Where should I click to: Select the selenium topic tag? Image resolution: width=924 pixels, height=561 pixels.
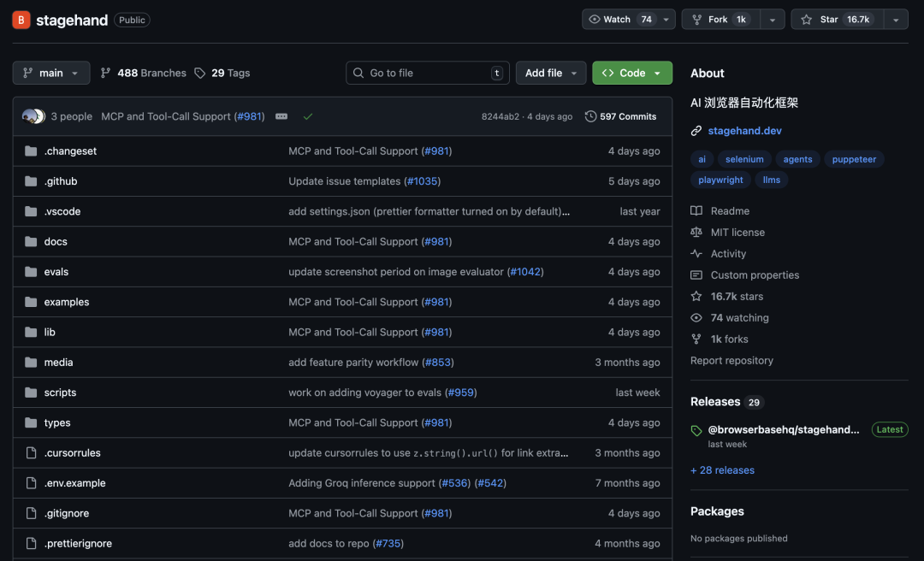[x=744, y=159]
